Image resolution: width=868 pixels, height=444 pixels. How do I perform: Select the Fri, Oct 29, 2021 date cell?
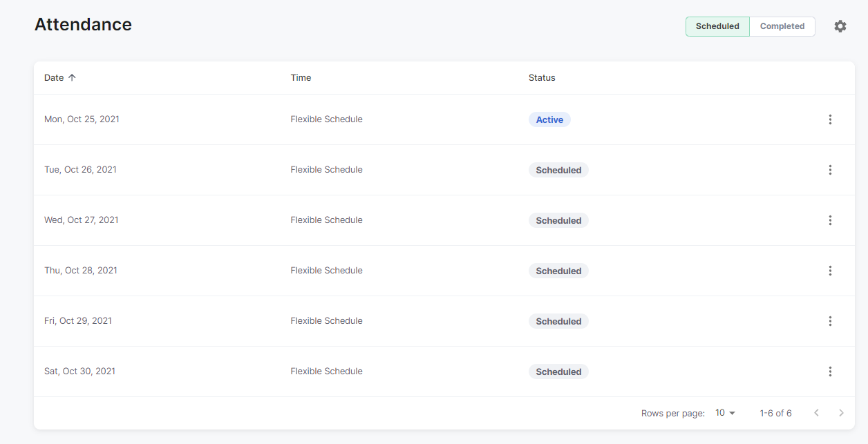(78, 320)
